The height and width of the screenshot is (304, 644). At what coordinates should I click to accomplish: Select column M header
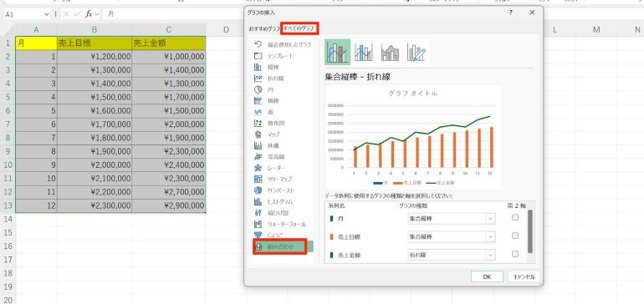point(596,30)
